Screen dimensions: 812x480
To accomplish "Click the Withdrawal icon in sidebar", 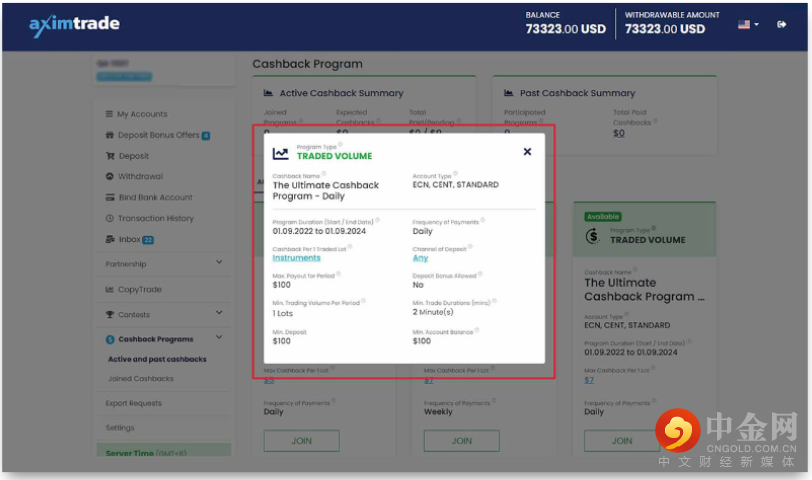I will pyautogui.click(x=110, y=177).
